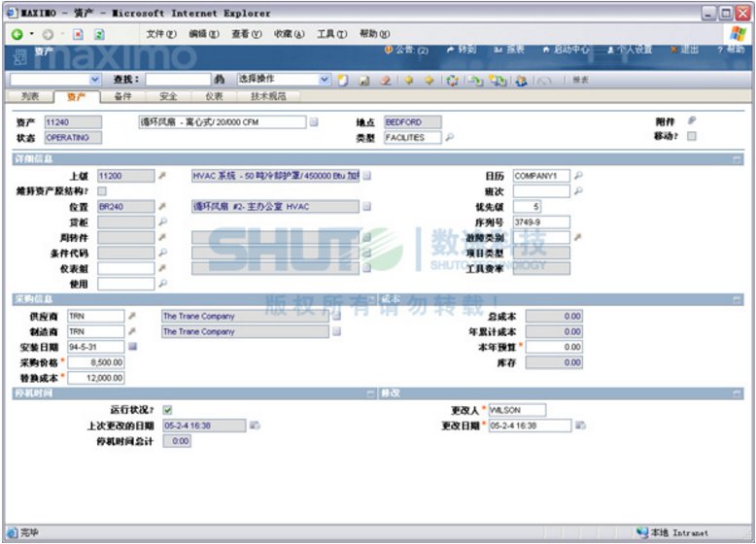Screen dimensions: 756x544
Task: Click the Change Status toolbar icon
Action: [x=452, y=81]
